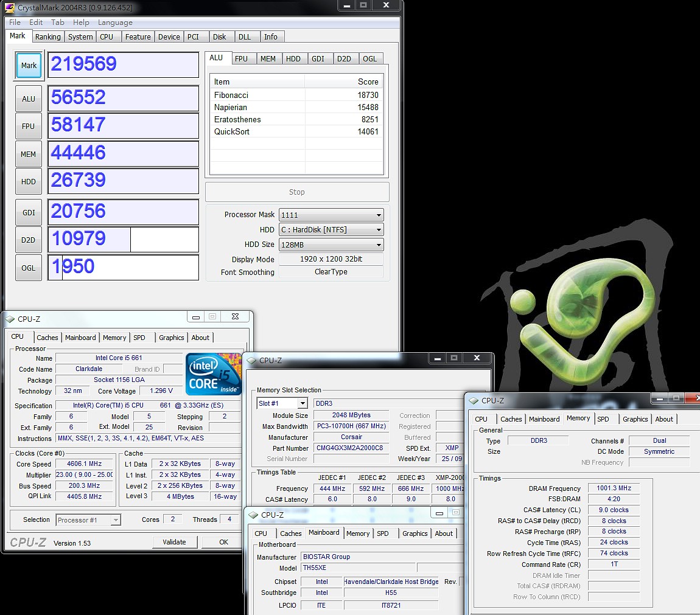
Task: Run the HDD benchmark button
Action: tap(29, 182)
